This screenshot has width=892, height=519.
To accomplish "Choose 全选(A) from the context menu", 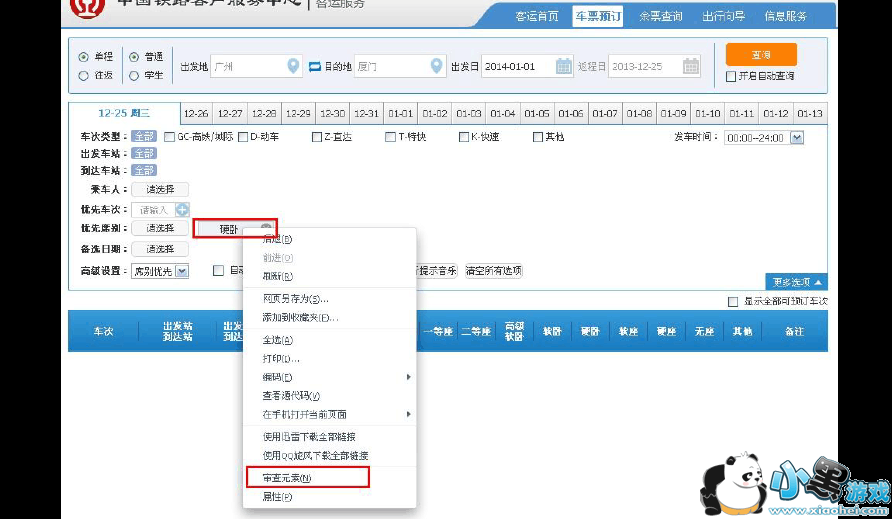I will tap(329, 340).
